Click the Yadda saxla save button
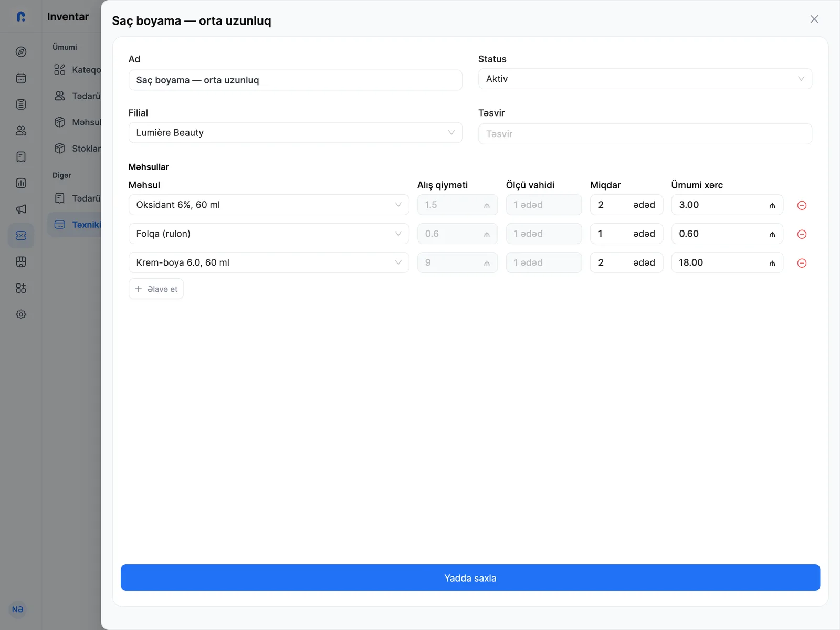 pyautogui.click(x=470, y=577)
